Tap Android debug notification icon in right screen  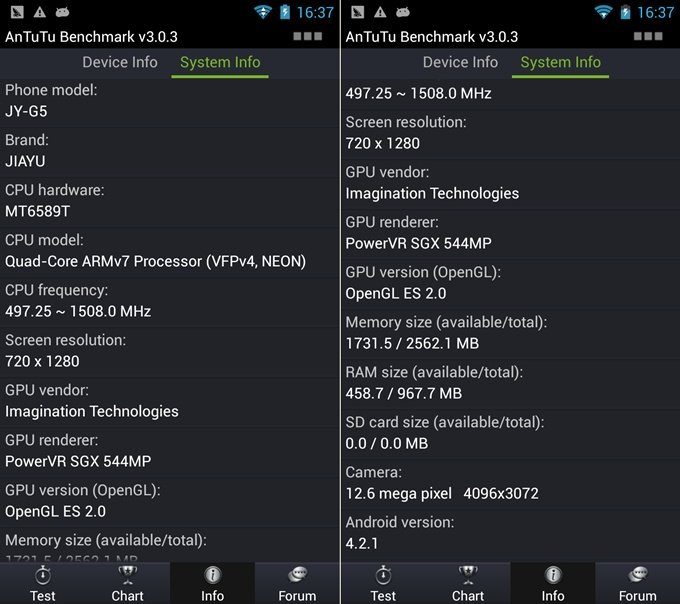pos(403,12)
